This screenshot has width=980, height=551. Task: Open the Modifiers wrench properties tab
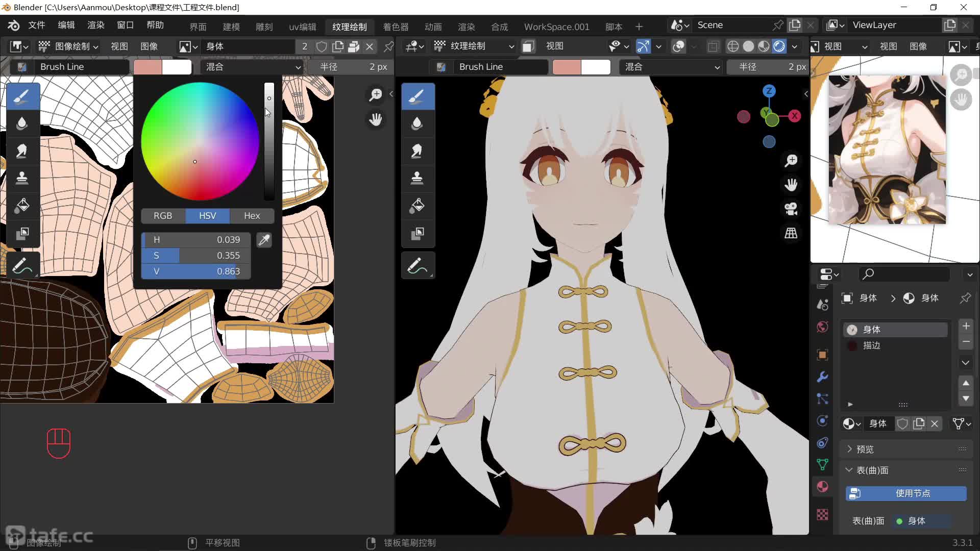[x=822, y=377]
